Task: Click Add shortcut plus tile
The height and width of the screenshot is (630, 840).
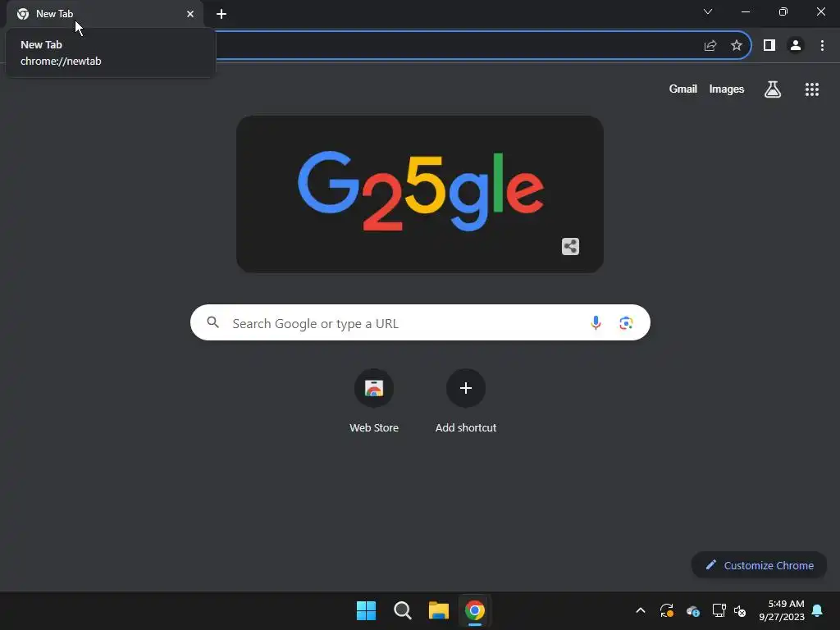Action: [x=466, y=400]
